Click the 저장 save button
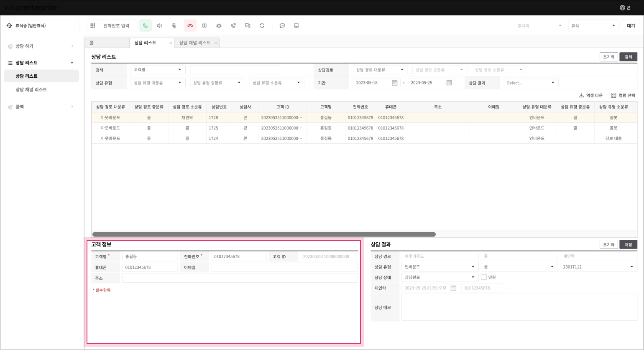The width and height of the screenshot is (644, 350). 628,244
